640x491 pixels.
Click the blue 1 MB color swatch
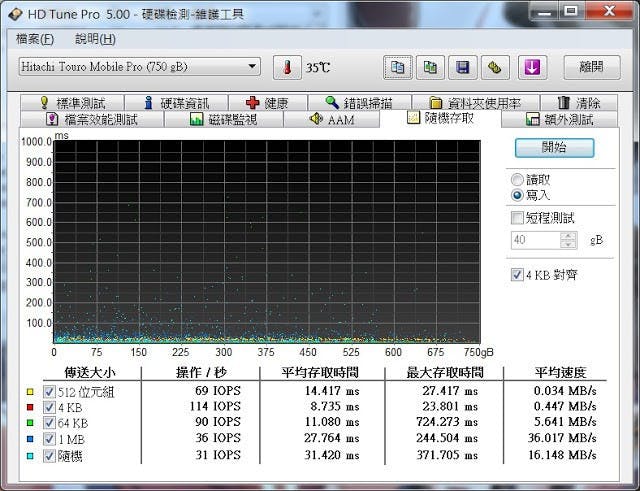[x=30, y=439]
